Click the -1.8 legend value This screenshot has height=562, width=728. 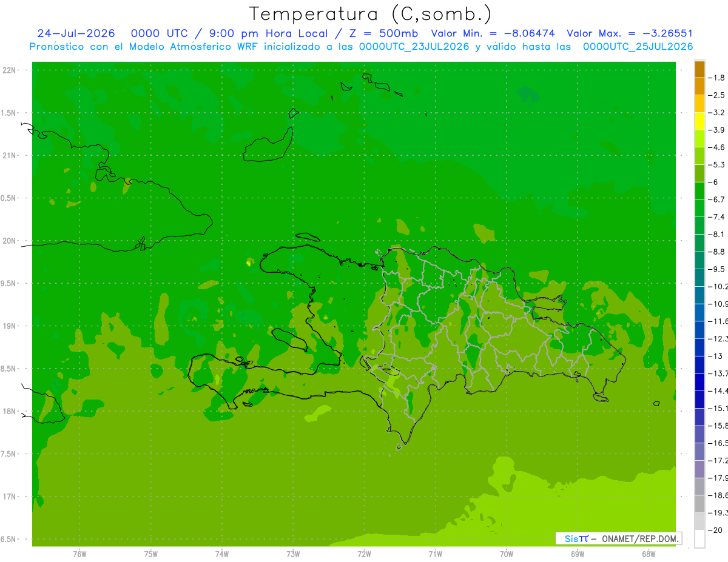[718, 78]
